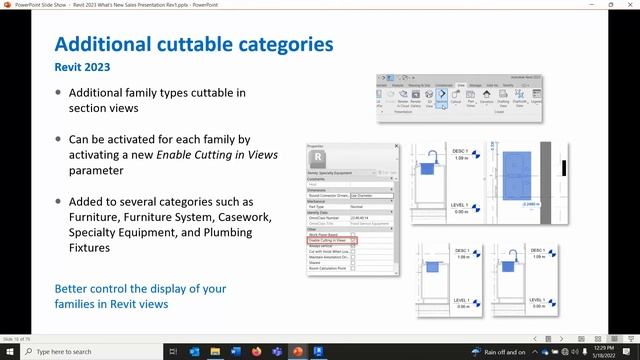Click the 'Slide 10 of 79' status text
640x360 pixels.
[x=16, y=339]
